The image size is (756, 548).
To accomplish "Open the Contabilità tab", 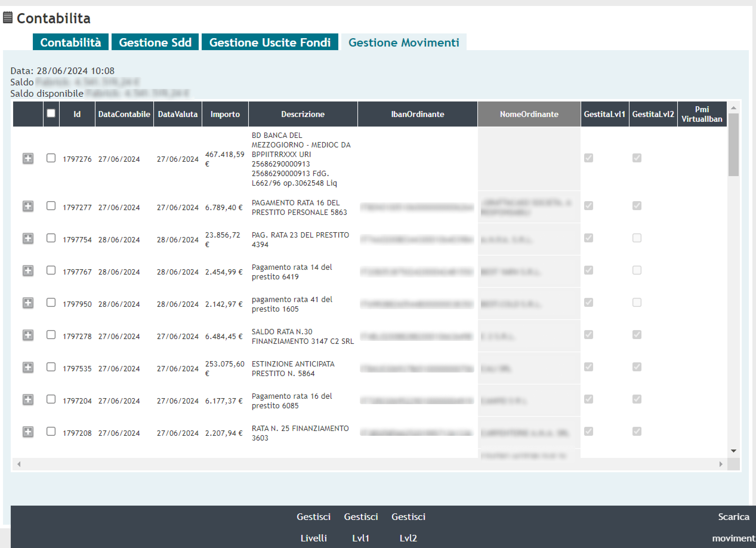I will click(71, 42).
